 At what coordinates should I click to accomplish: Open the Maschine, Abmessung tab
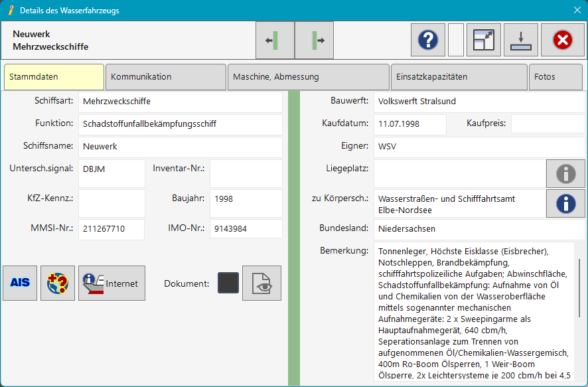pyautogui.click(x=308, y=77)
